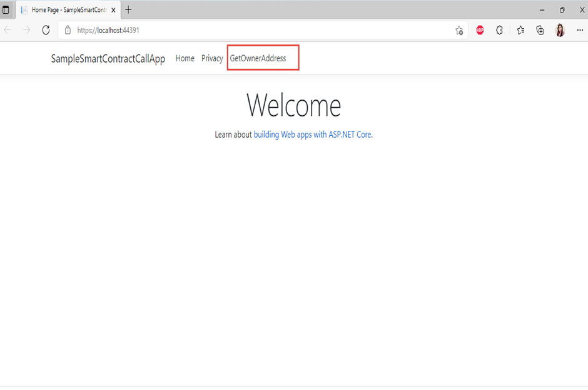
Task: Reload the localhost page
Action: pos(44,29)
